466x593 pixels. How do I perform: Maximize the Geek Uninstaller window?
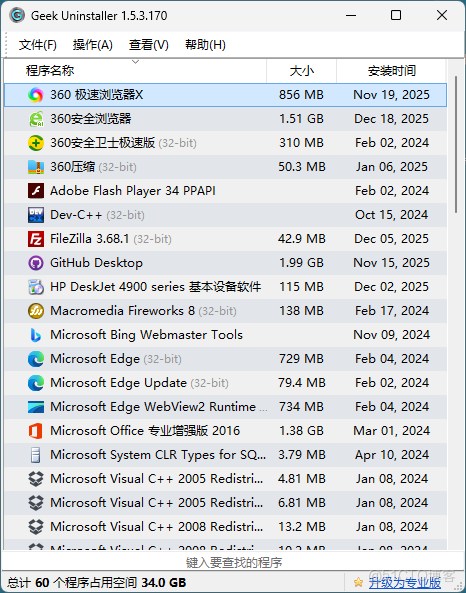click(x=396, y=16)
